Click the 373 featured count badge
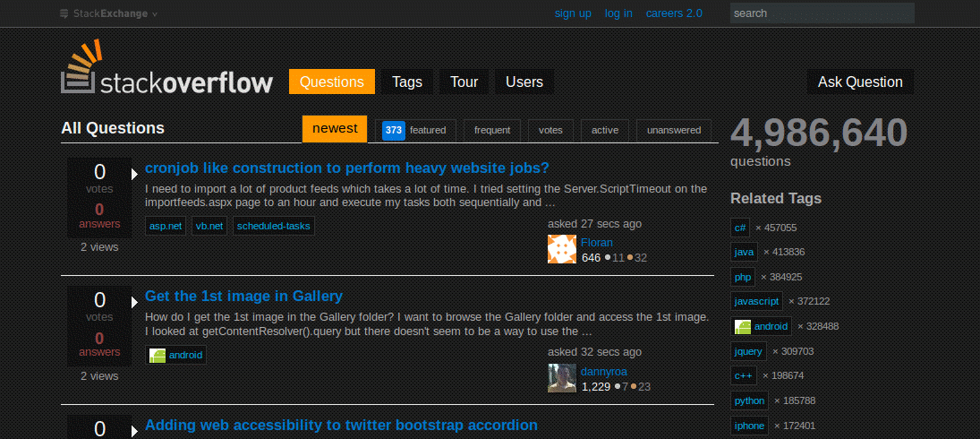The height and width of the screenshot is (439, 980). tap(393, 131)
